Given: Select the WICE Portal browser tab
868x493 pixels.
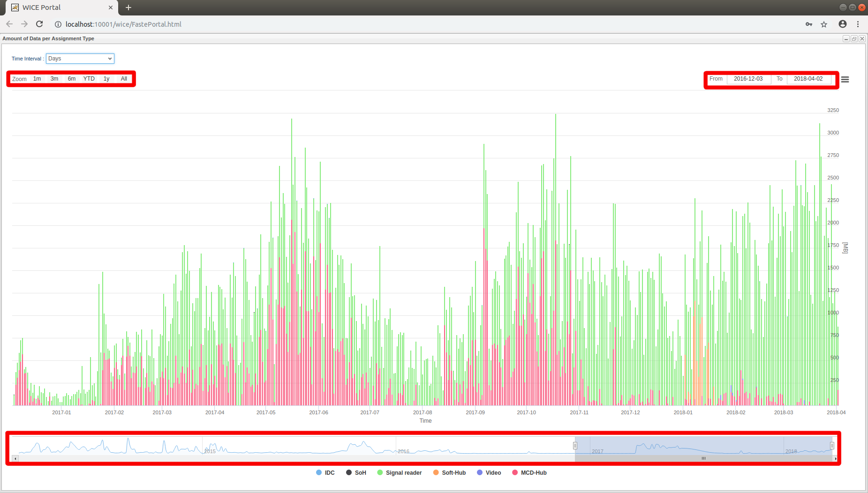Looking at the screenshot, I should tap(59, 7).
